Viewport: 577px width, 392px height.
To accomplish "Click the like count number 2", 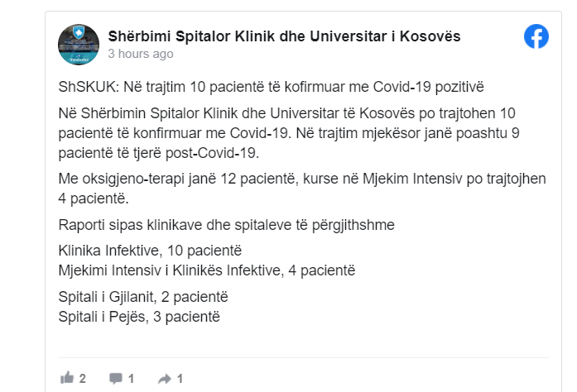I will coord(83,379).
